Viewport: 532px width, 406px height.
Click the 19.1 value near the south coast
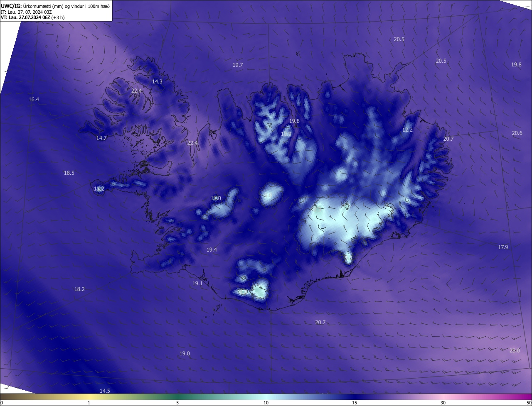click(197, 283)
